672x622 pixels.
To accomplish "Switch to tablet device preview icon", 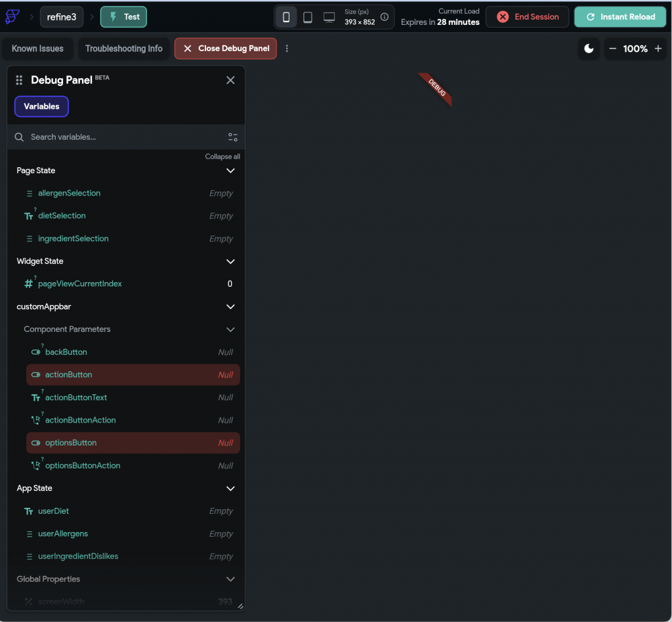I will coord(308,17).
